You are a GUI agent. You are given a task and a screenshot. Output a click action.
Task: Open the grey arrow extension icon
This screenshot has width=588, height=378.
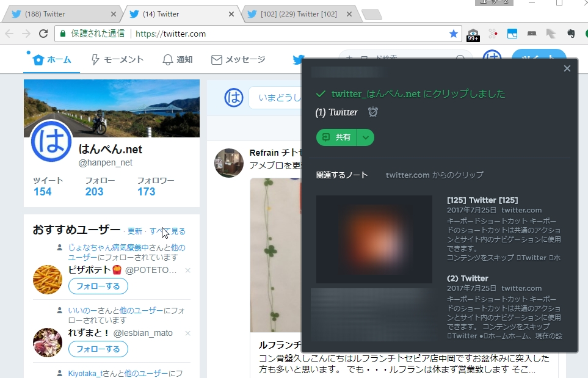click(x=551, y=34)
